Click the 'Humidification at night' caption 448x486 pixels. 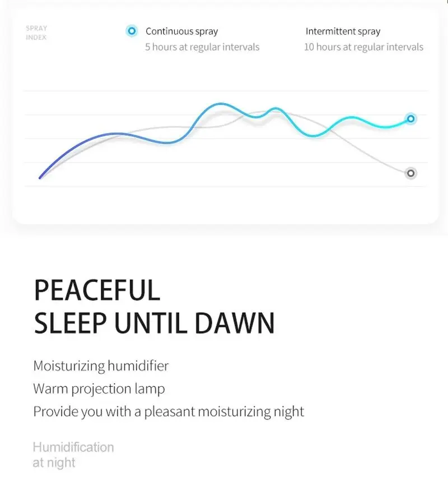click(x=73, y=455)
